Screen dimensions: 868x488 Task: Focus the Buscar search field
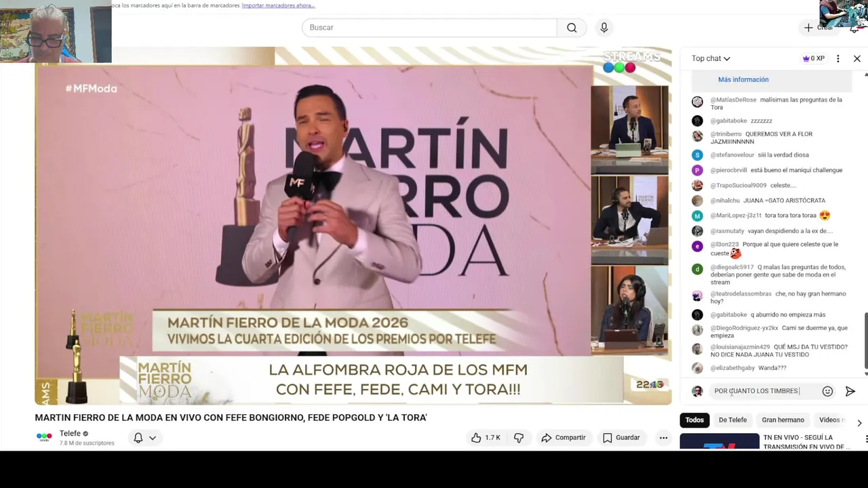click(x=429, y=28)
